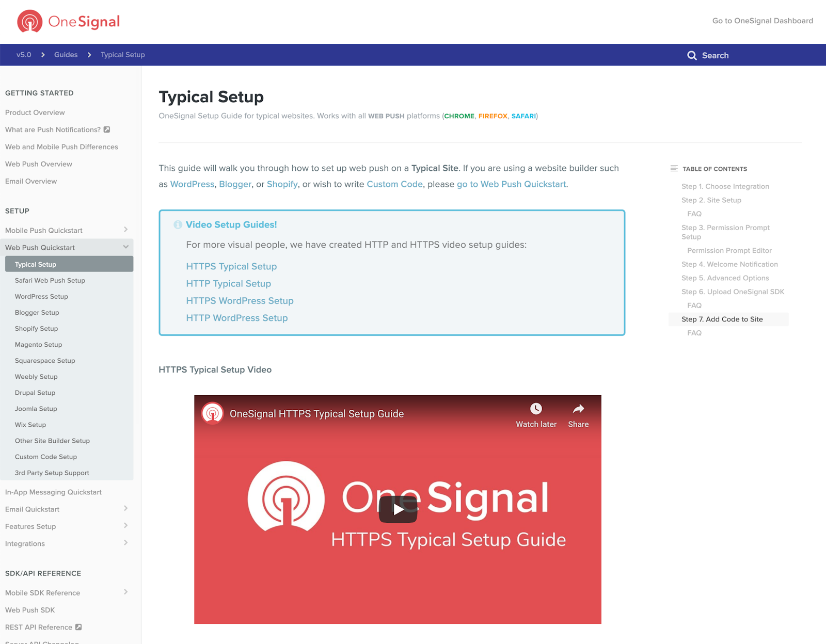This screenshot has width=826, height=644.
Task: Jump to Step 6. Upload OneSignal SDK
Action: 733,292
